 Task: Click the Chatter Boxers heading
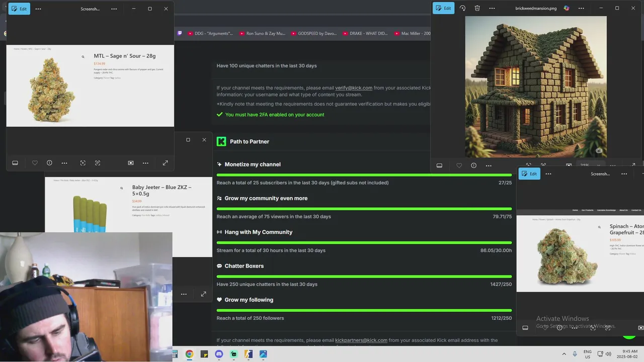(244, 266)
